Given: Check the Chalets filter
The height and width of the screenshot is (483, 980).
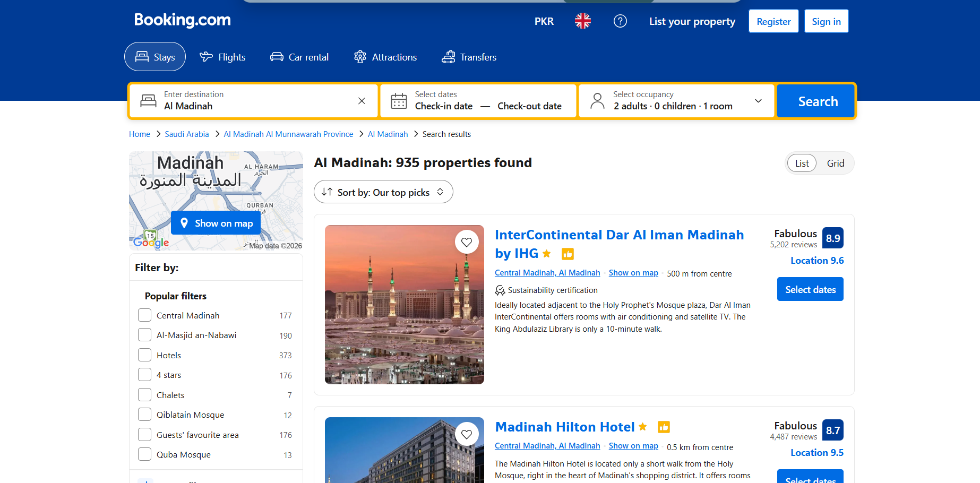Looking at the screenshot, I should 144,395.
